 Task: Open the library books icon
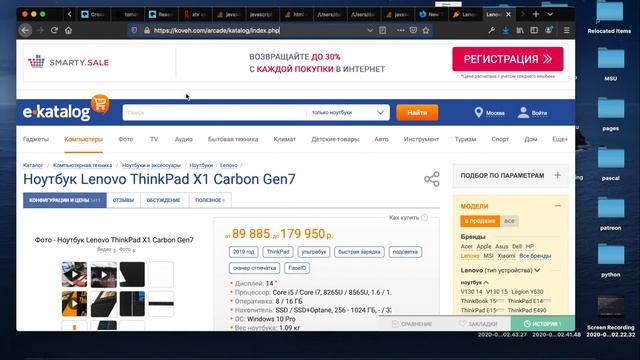coord(520,30)
